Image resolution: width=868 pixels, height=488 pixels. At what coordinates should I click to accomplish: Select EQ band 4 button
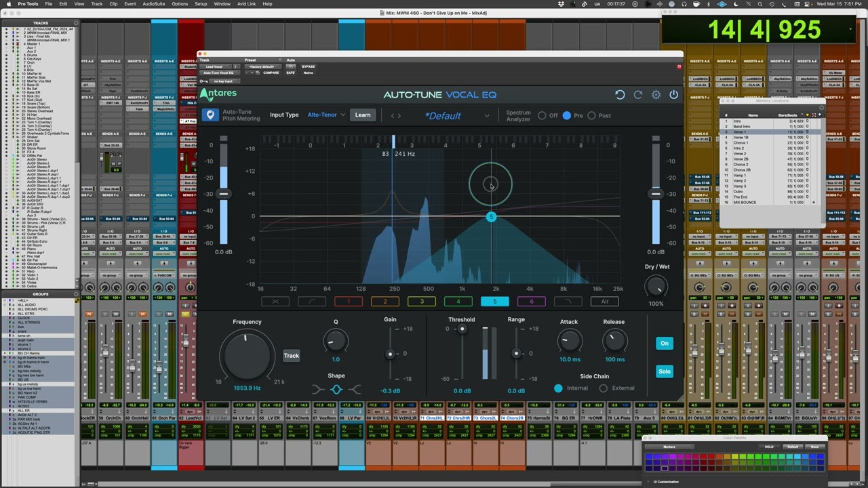[x=458, y=302]
